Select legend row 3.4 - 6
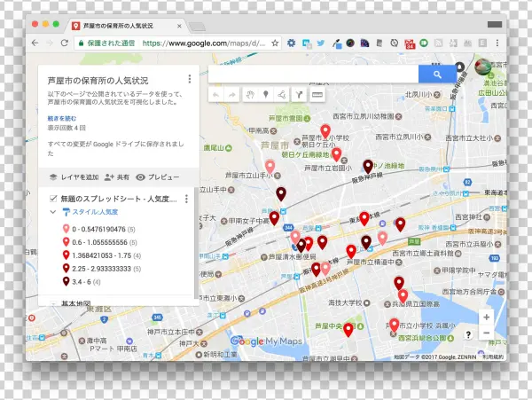532x400 pixels. (82, 282)
